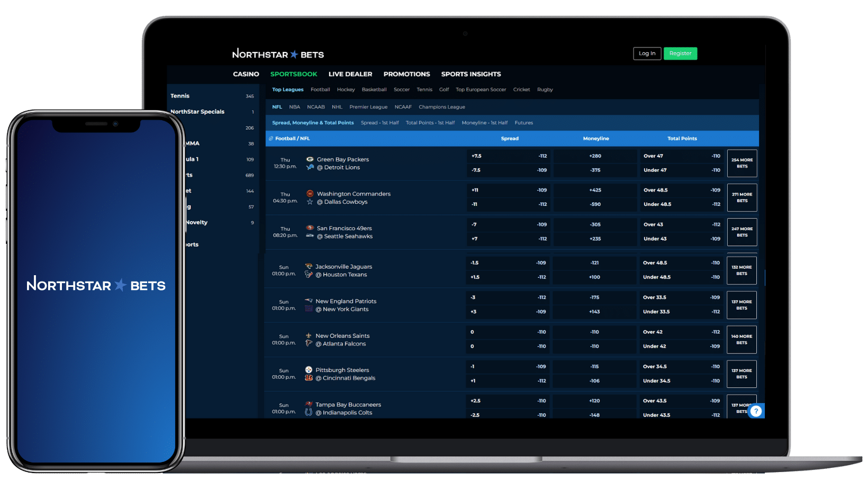Click the Pittsburgh Steelers team logo
868x489 pixels.
pos(309,370)
